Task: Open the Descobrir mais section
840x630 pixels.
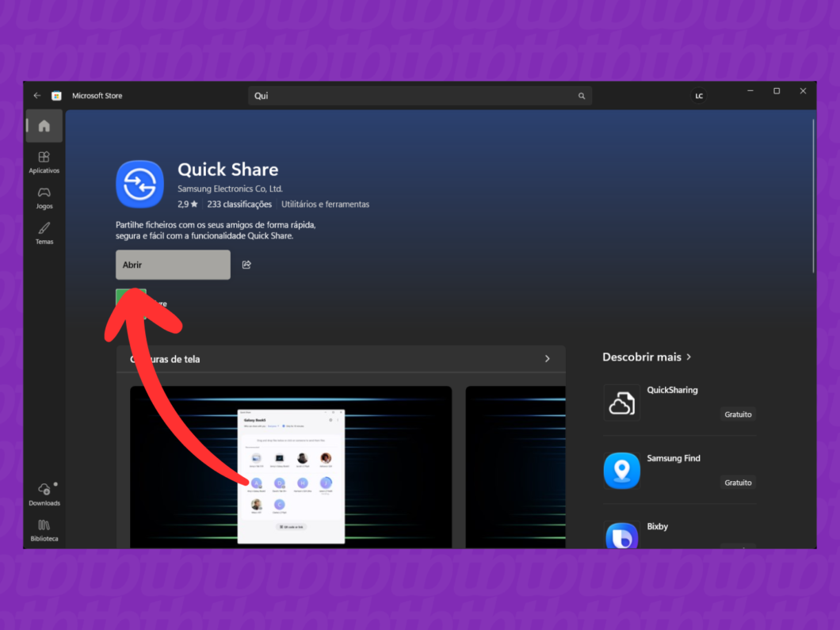Action: point(647,357)
